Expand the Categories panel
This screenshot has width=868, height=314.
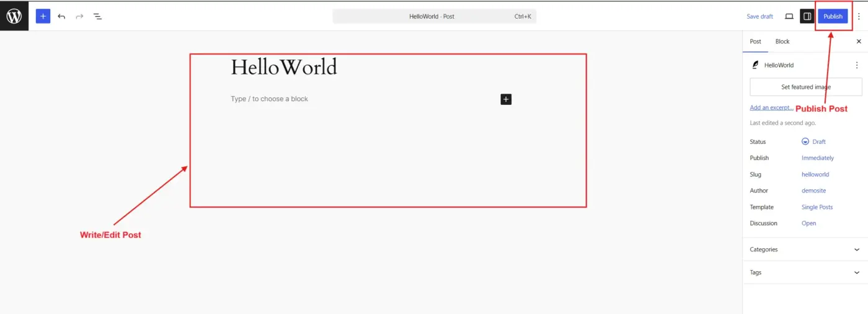tap(805, 249)
